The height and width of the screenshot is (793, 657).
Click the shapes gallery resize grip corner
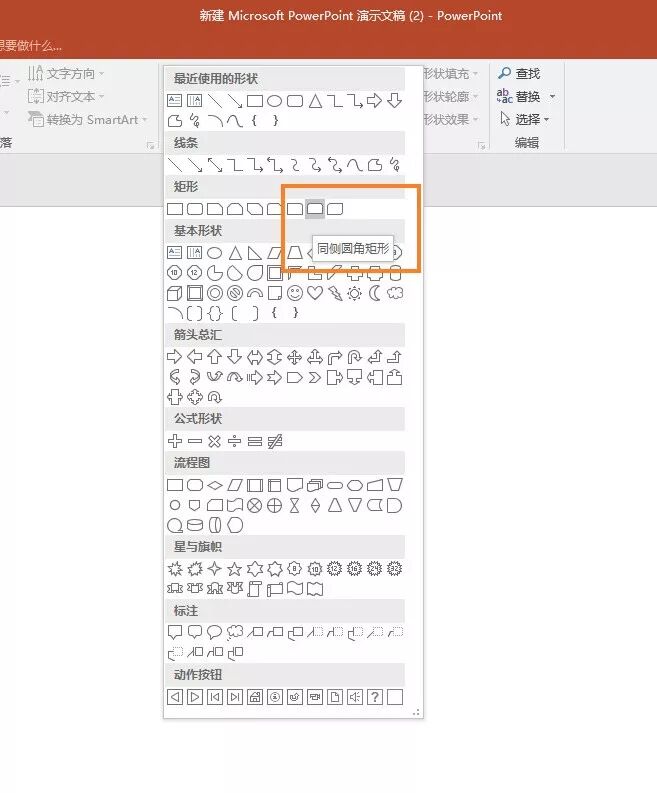coord(416,712)
